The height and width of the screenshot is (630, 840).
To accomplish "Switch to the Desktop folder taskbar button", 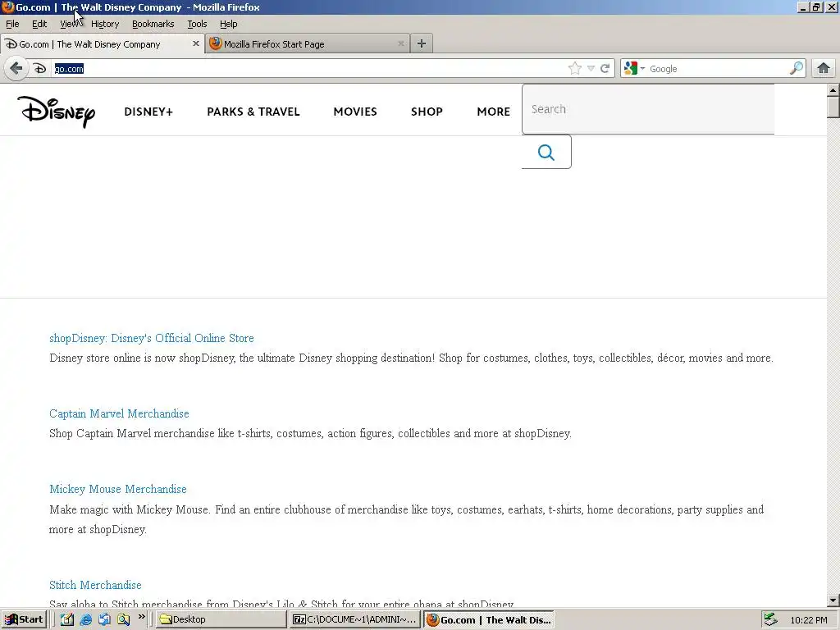I will tap(221, 620).
